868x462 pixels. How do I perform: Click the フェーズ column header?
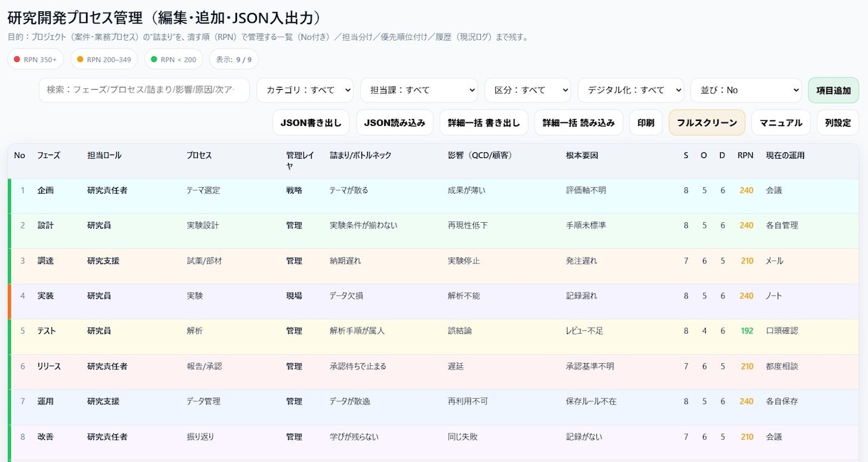click(x=49, y=155)
